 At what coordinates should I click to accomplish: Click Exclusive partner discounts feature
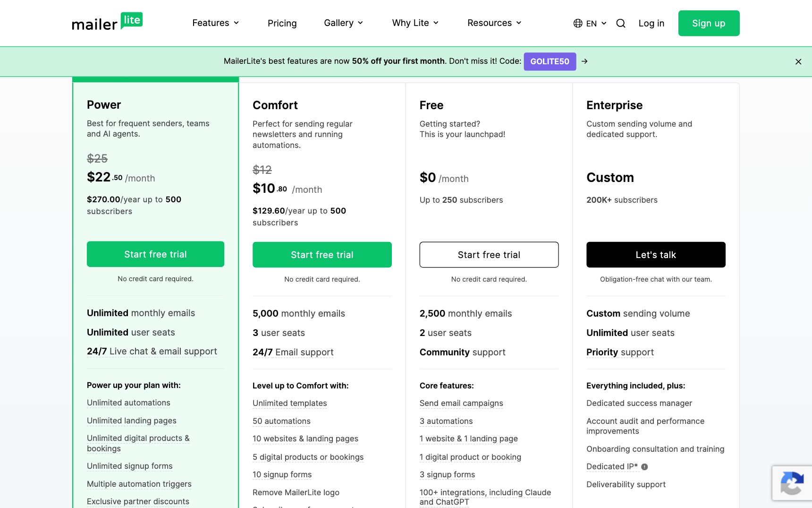[x=138, y=501]
